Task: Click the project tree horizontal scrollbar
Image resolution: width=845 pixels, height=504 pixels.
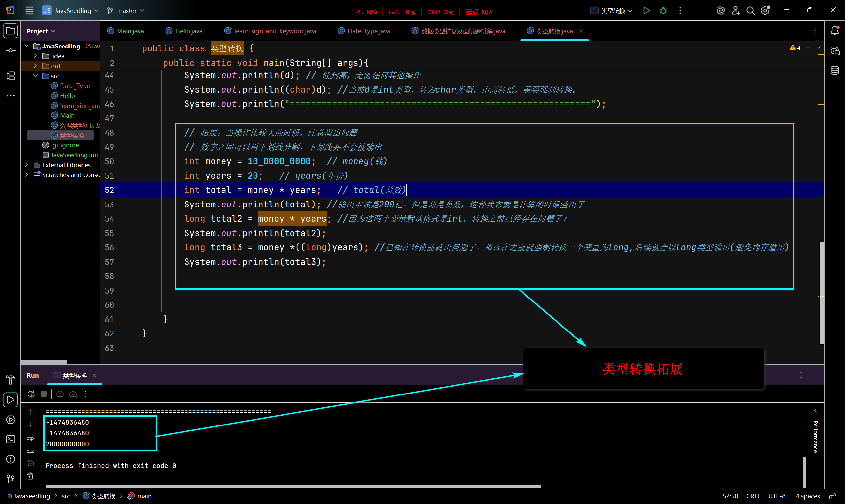Action: [44, 362]
